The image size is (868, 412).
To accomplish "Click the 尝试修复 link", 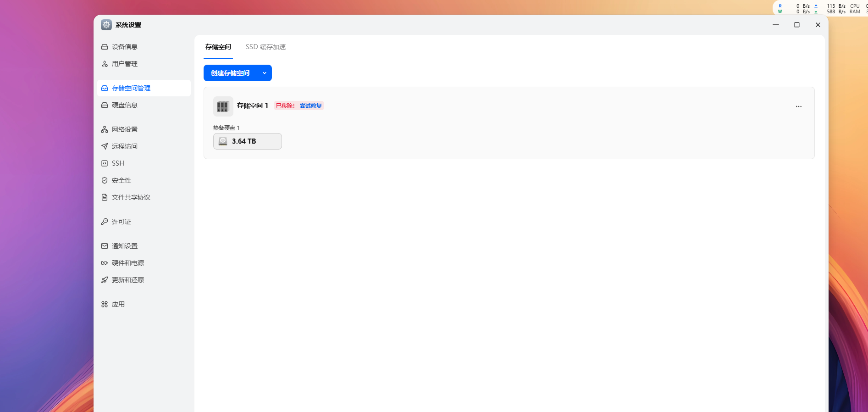I will coord(311,106).
